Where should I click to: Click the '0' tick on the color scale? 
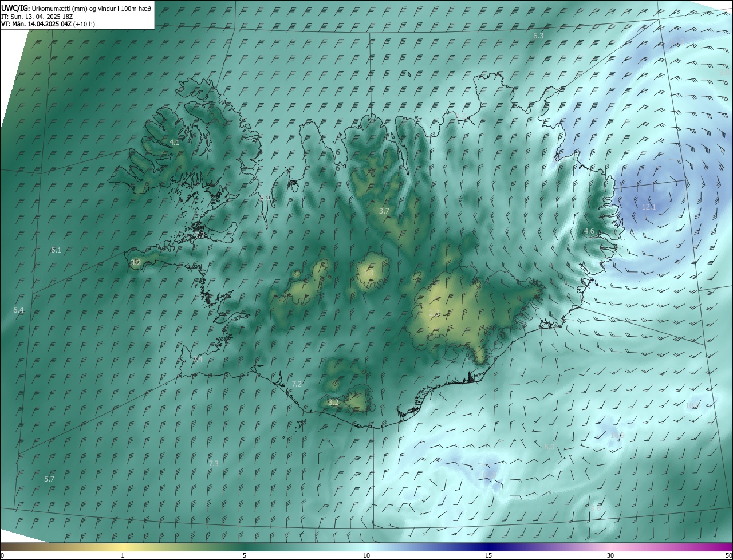pos(2,555)
